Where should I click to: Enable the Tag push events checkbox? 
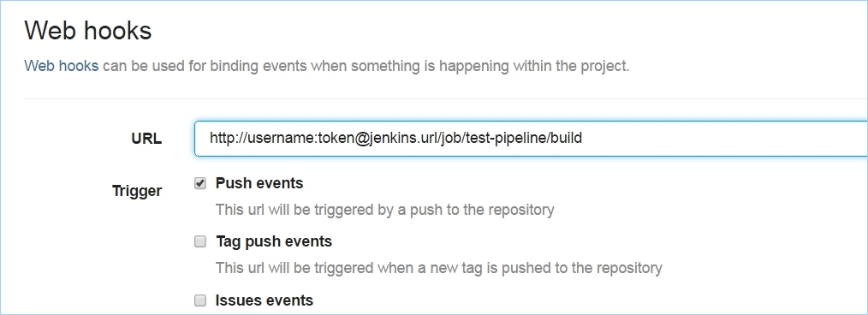199,241
